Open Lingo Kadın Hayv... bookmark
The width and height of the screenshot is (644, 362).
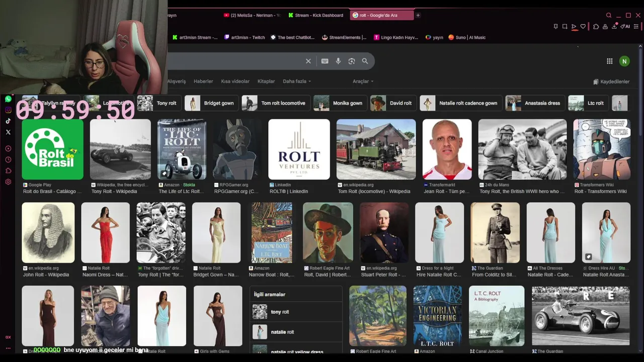[x=396, y=37]
